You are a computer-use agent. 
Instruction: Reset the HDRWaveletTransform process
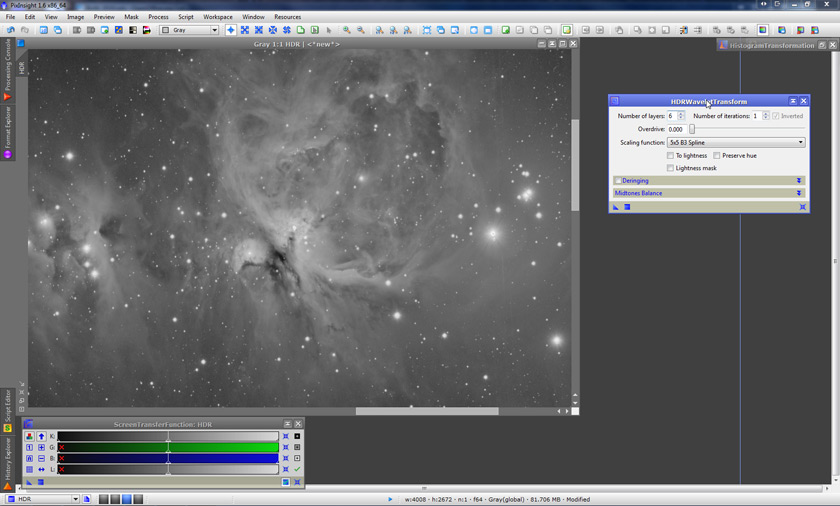coord(802,207)
